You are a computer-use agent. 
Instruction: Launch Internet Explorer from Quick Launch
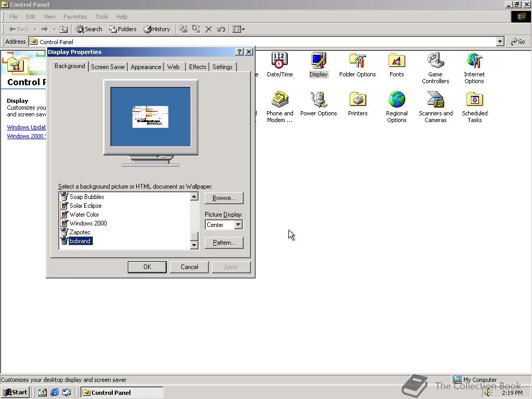(55, 393)
